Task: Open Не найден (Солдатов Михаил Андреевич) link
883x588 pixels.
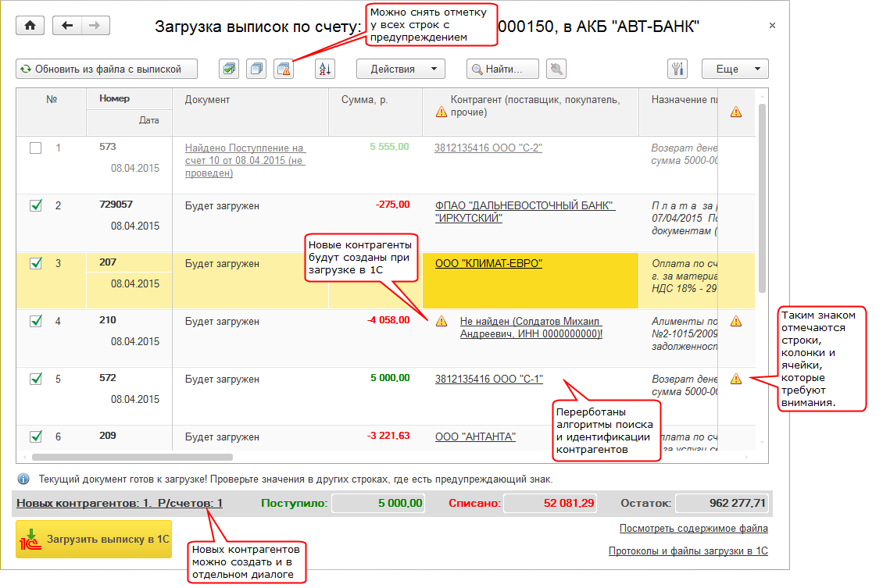Action: point(531,327)
